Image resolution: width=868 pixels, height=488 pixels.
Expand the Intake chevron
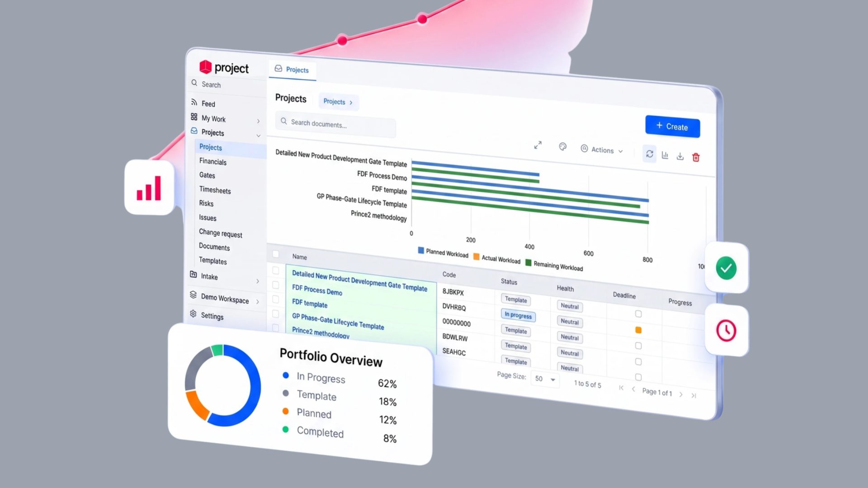258,281
